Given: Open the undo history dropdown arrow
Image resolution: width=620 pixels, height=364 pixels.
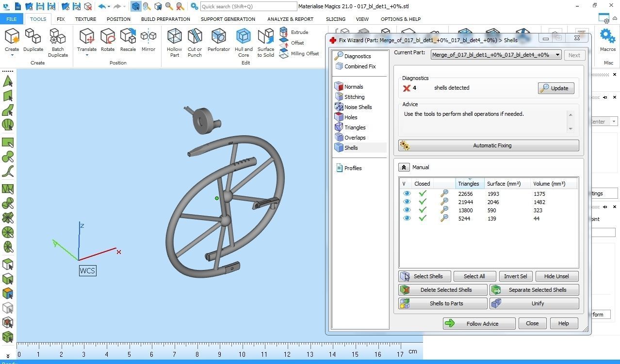Looking at the screenshot, I should 109,7.
